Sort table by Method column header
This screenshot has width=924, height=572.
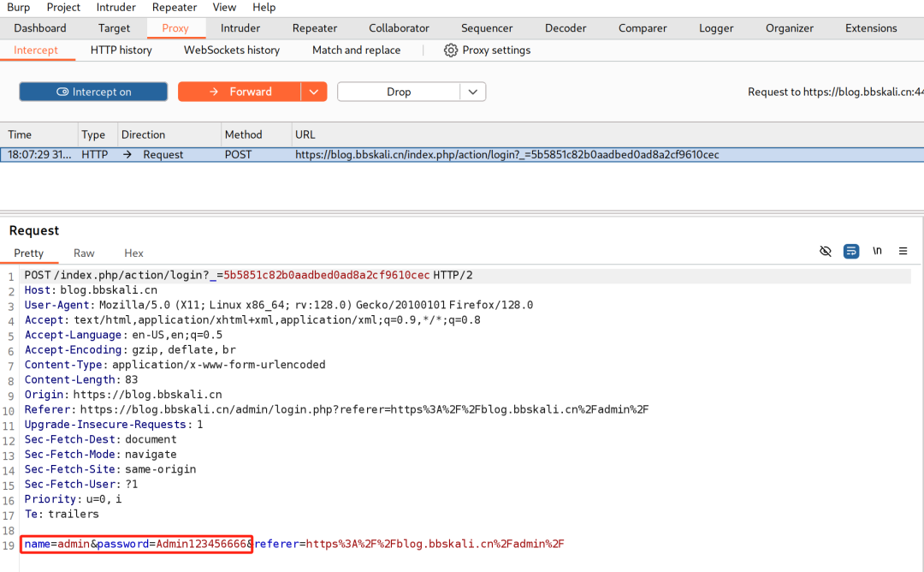pos(257,134)
